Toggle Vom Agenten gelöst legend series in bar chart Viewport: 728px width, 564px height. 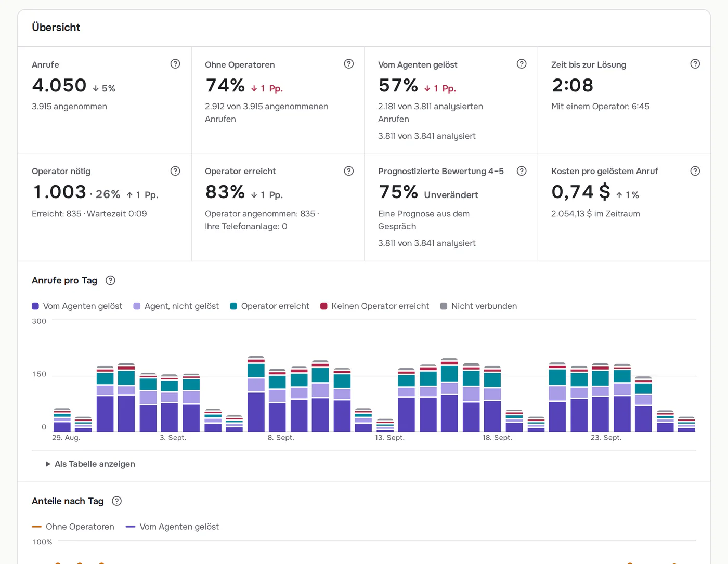tap(77, 306)
